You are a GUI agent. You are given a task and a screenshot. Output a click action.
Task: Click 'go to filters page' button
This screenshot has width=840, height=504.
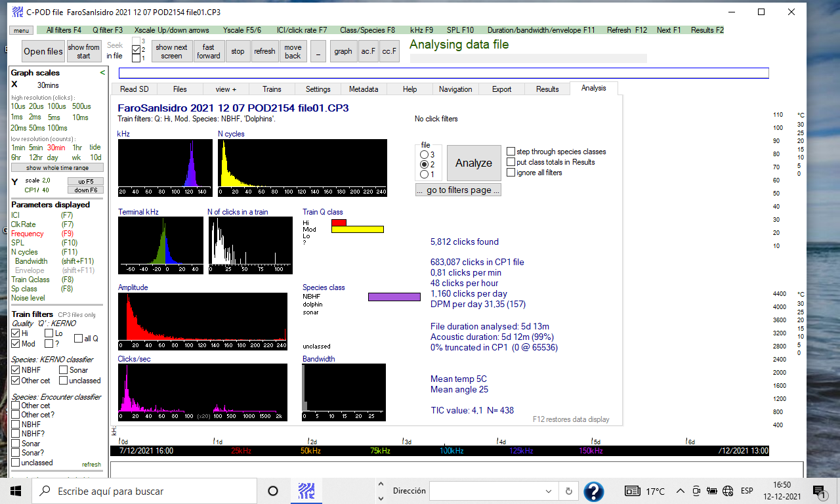click(x=458, y=190)
